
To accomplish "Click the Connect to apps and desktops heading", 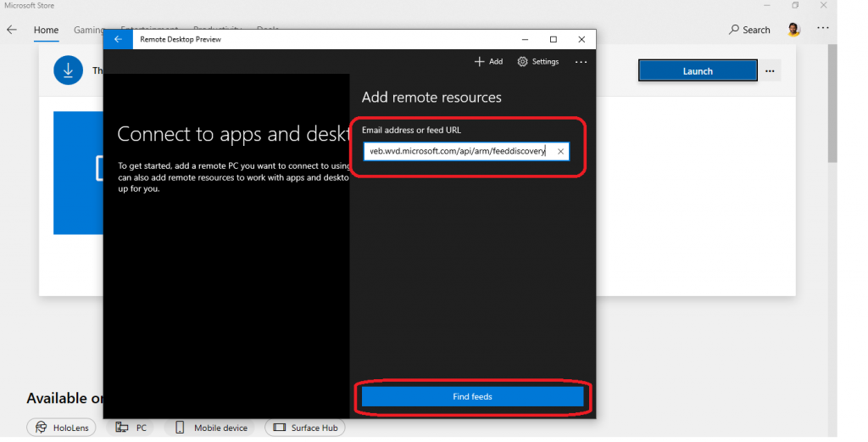I will pyautogui.click(x=234, y=134).
